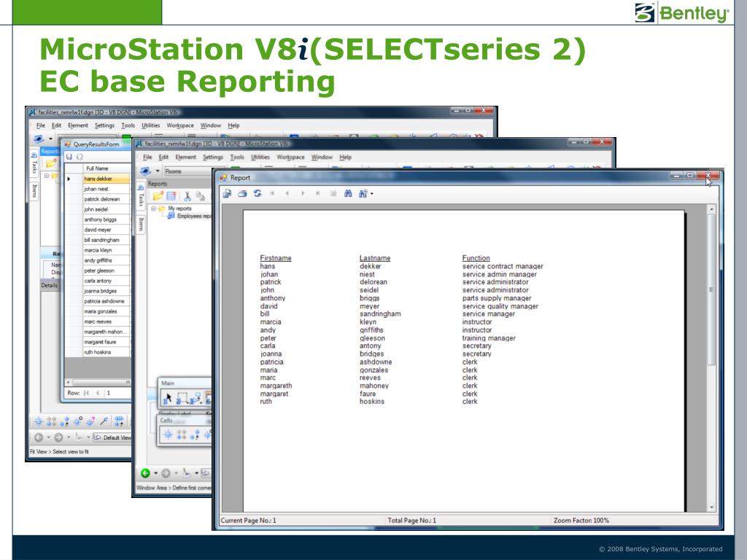Click the Define Cell Origin arrow icon in back window
Image resolution: width=747 pixels, height=560 pixels.
pos(104,421)
